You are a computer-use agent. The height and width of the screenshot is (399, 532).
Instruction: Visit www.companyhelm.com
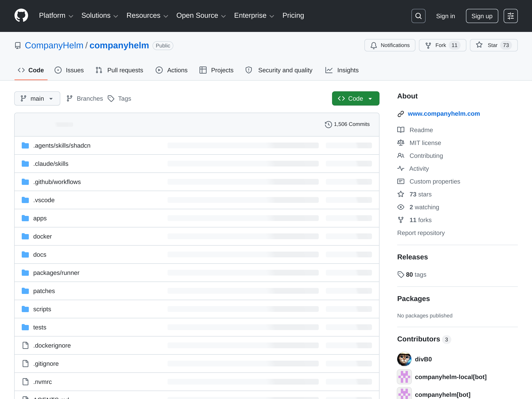tap(444, 114)
